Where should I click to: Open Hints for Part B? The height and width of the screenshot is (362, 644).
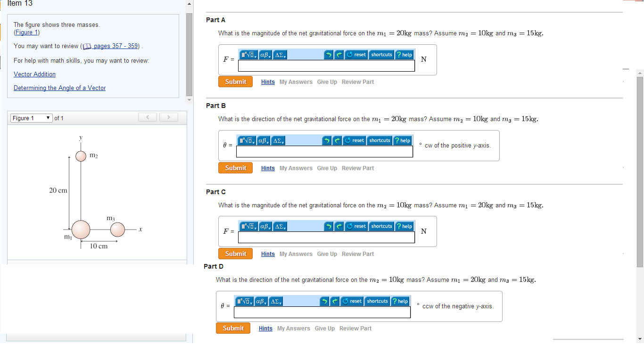[x=267, y=168]
